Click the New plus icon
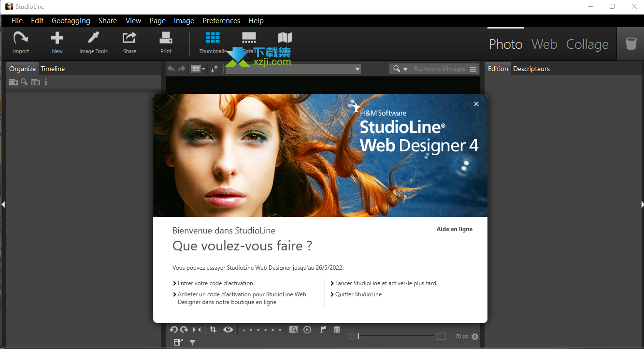 click(x=57, y=38)
